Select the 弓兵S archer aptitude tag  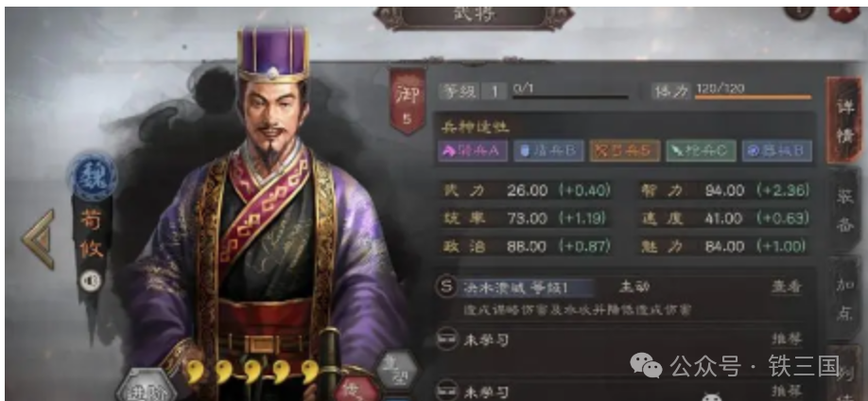(625, 150)
